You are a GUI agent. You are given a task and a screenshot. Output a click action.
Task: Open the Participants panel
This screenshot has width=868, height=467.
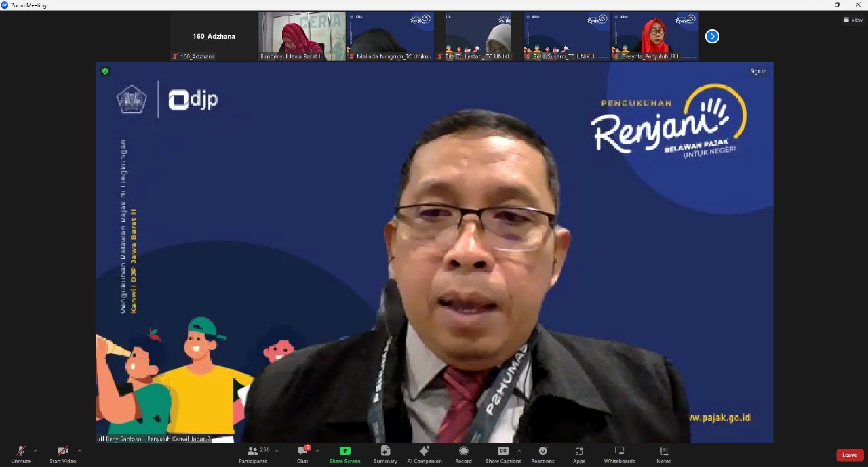(x=252, y=454)
